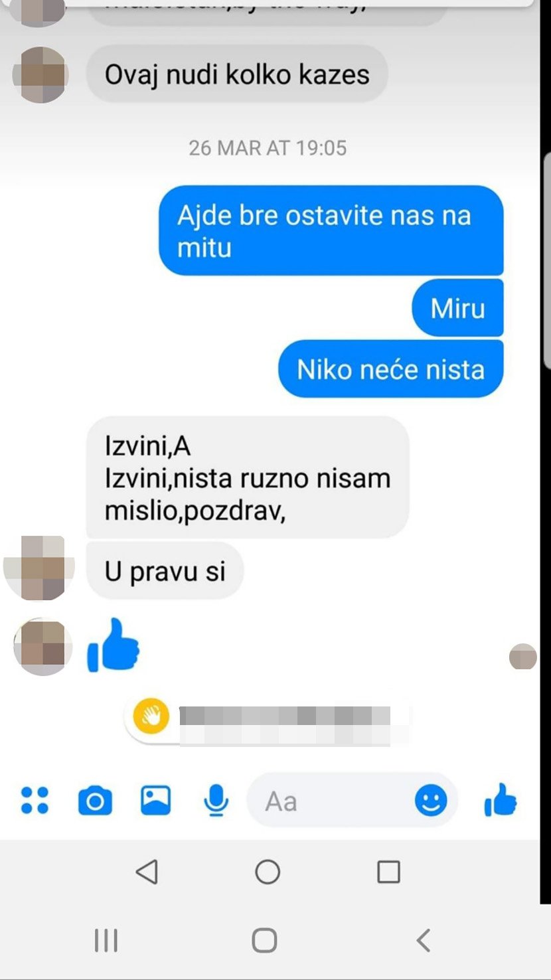Select the received thumbs-up sticker message
Image resolution: width=551 pixels, height=980 pixels.
(x=114, y=644)
